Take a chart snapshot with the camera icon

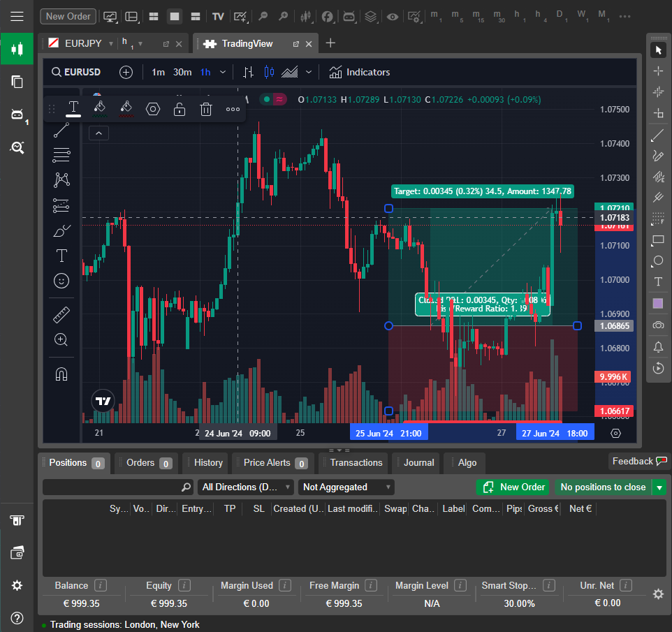pos(658,325)
